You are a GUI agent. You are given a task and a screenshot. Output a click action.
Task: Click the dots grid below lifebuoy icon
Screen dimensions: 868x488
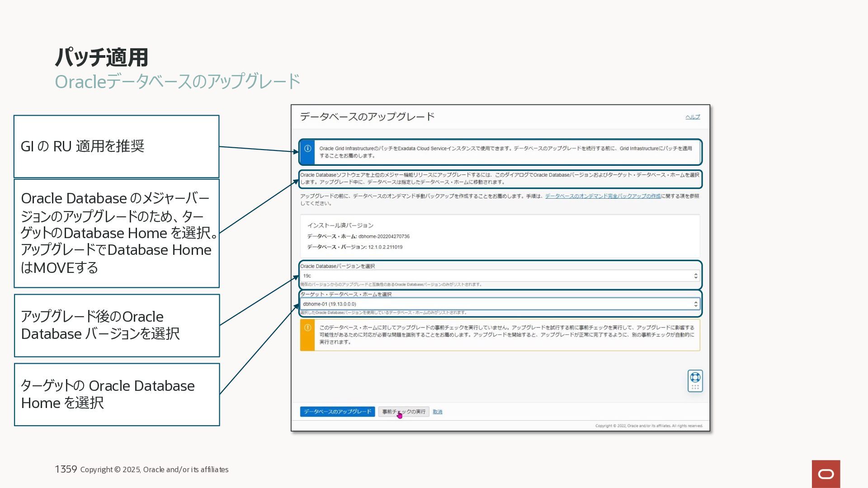coord(695,387)
